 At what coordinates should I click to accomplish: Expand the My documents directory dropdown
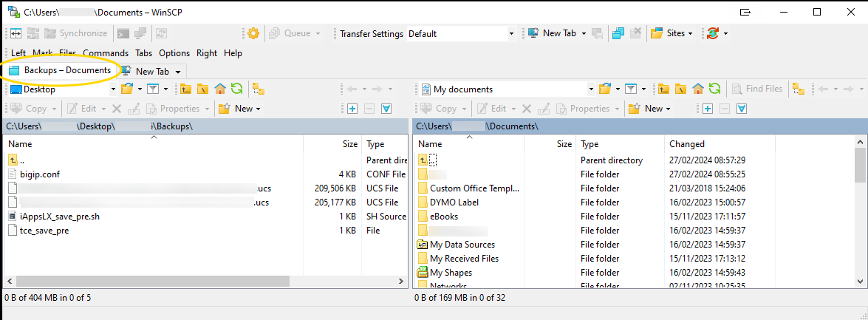coord(591,89)
